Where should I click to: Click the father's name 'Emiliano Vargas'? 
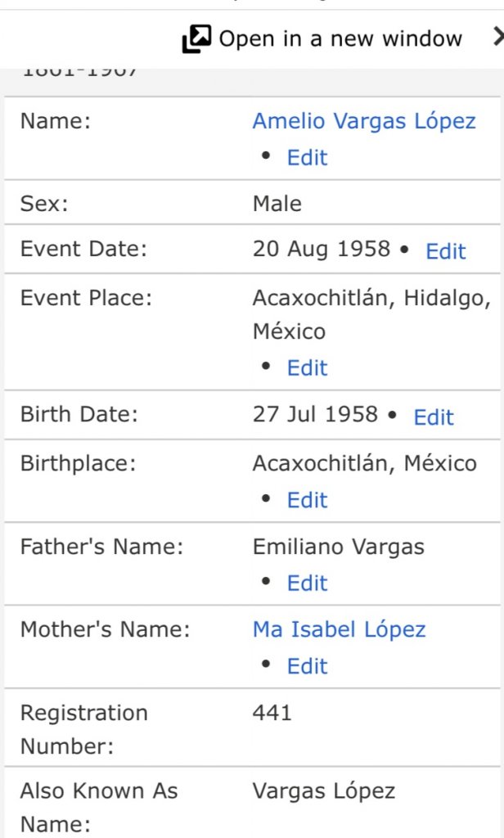pos(338,547)
